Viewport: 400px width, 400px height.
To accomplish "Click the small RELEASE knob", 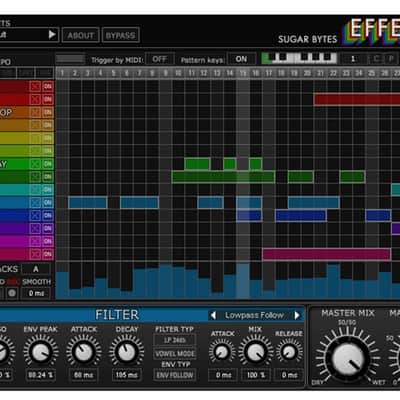I will point(289,352).
